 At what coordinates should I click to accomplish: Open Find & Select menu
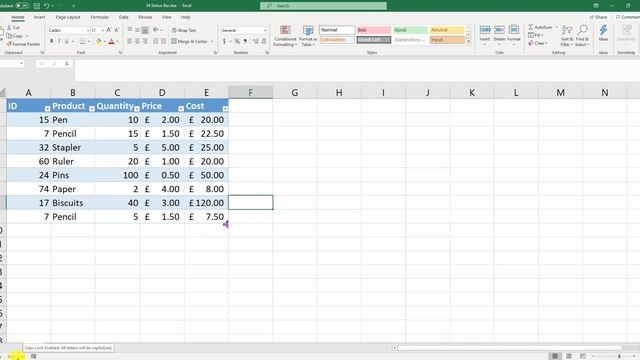pyautogui.click(x=582, y=36)
